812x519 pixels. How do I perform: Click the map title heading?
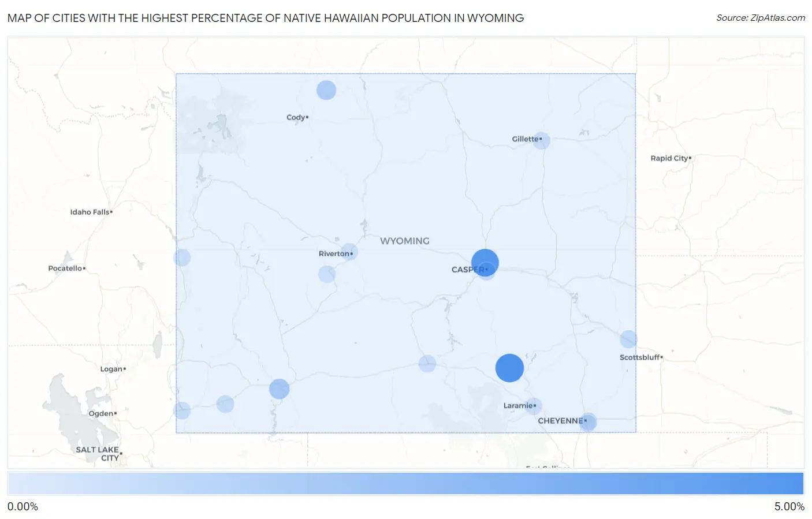coord(266,18)
